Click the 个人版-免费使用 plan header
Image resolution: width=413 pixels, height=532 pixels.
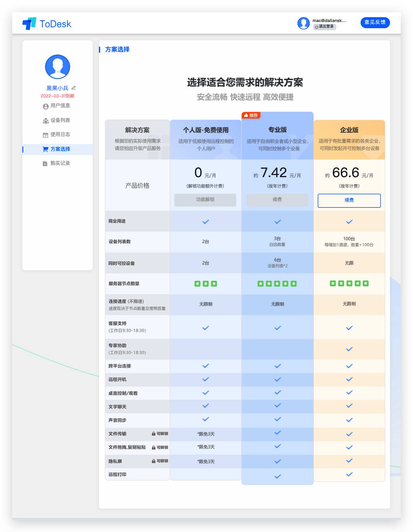pos(206,139)
